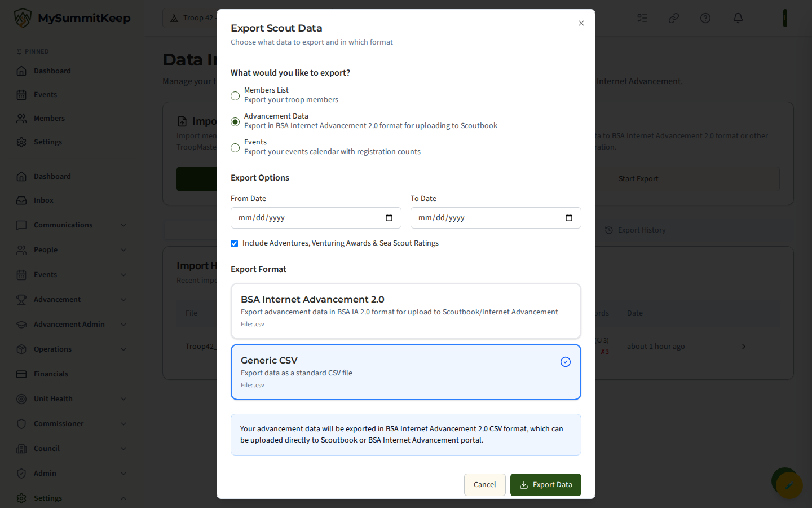Open pinned Events calendar icon
This screenshot has width=812, height=508.
[21, 95]
